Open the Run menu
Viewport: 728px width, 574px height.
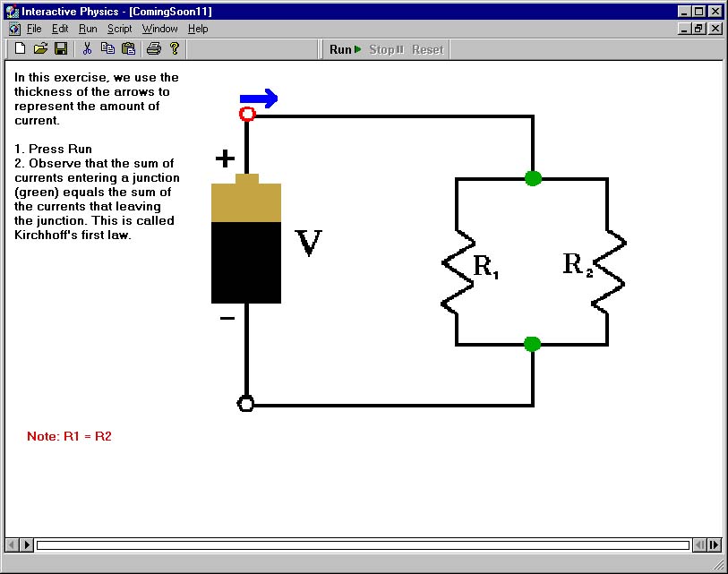(88, 29)
